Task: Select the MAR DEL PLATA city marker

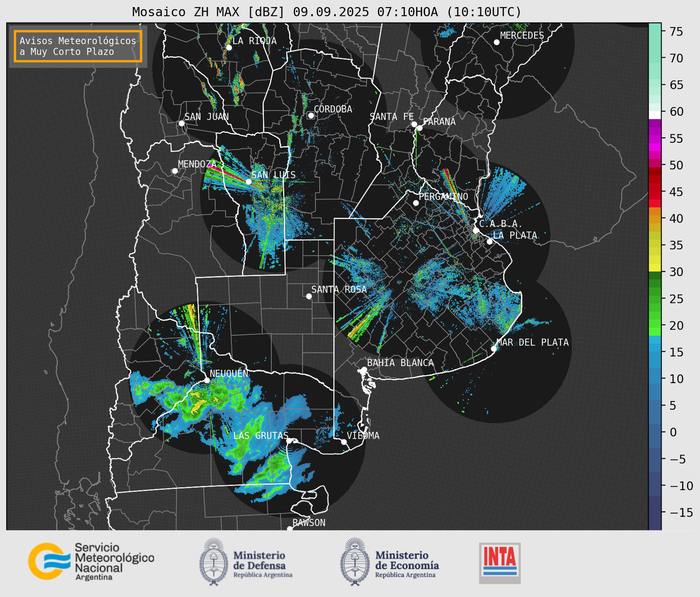Action: click(493, 349)
